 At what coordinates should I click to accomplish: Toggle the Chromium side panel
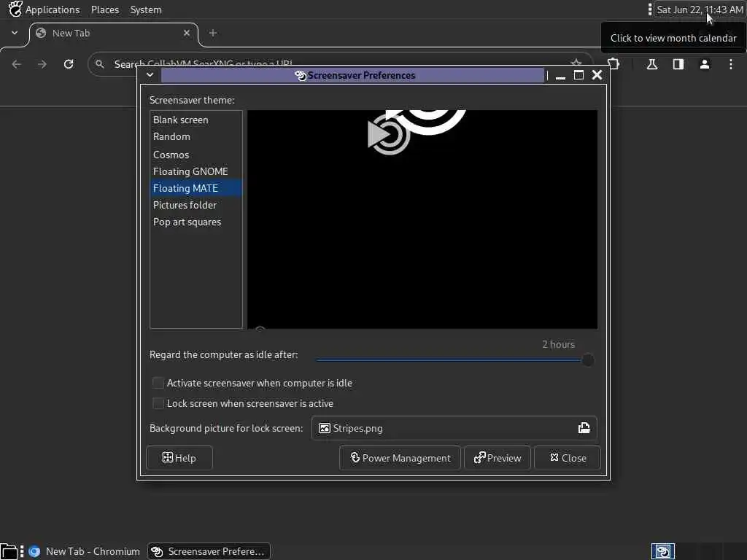tap(678, 64)
